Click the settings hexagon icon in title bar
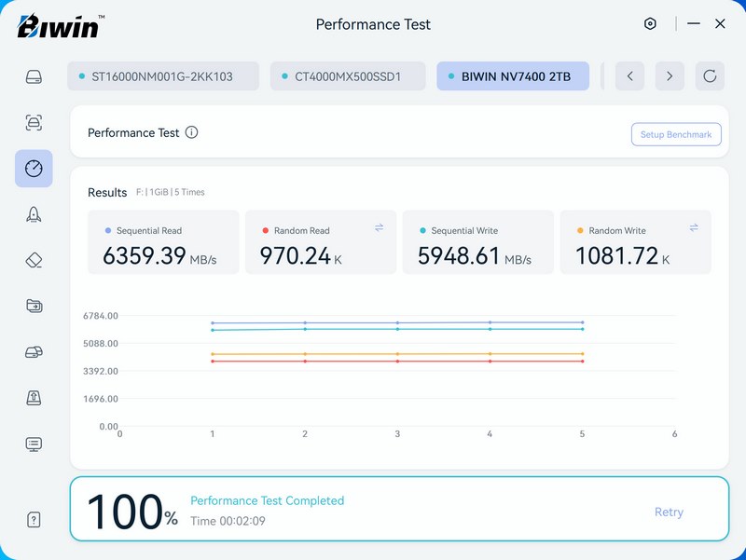The width and height of the screenshot is (746, 560). [651, 24]
